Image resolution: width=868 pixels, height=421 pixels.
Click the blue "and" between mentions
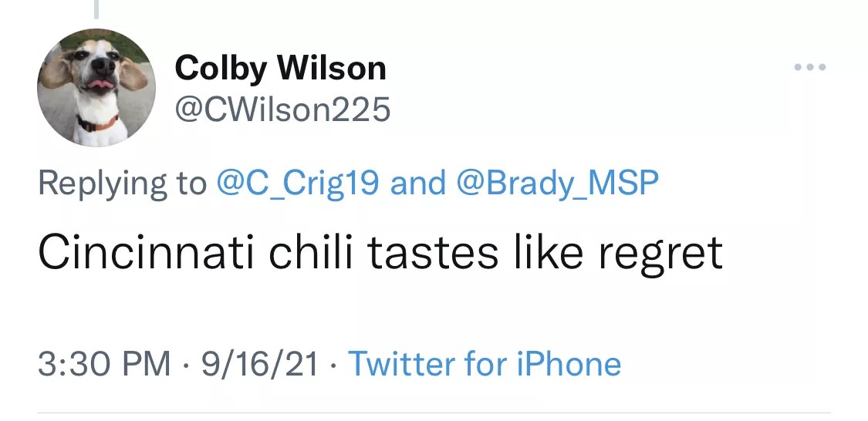(418, 183)
